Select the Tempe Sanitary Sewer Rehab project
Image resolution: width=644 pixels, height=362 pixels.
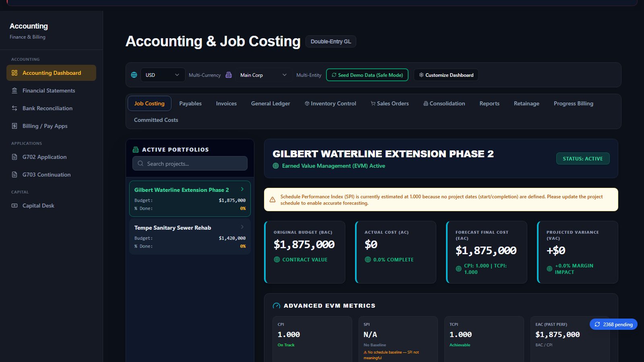click(190, 237)
